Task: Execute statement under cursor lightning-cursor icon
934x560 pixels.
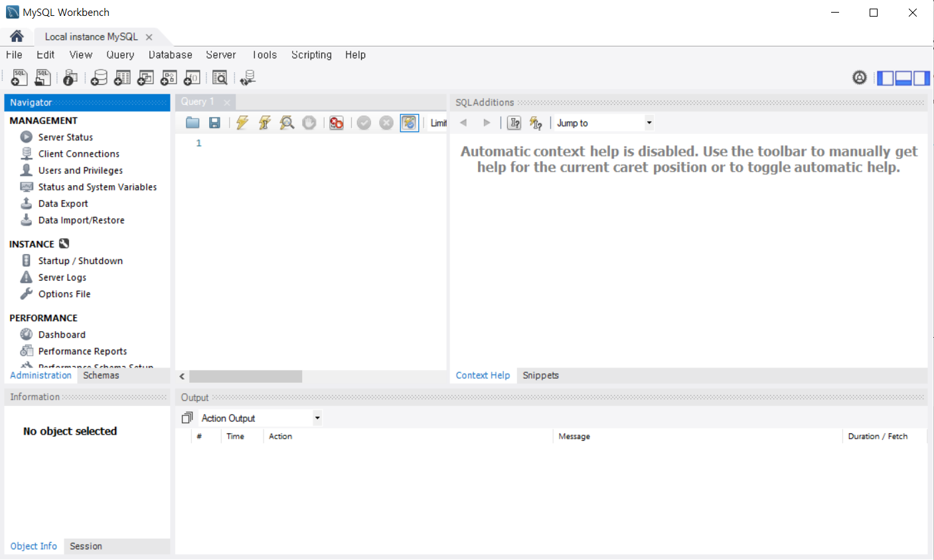Action: tap(264, 123)
